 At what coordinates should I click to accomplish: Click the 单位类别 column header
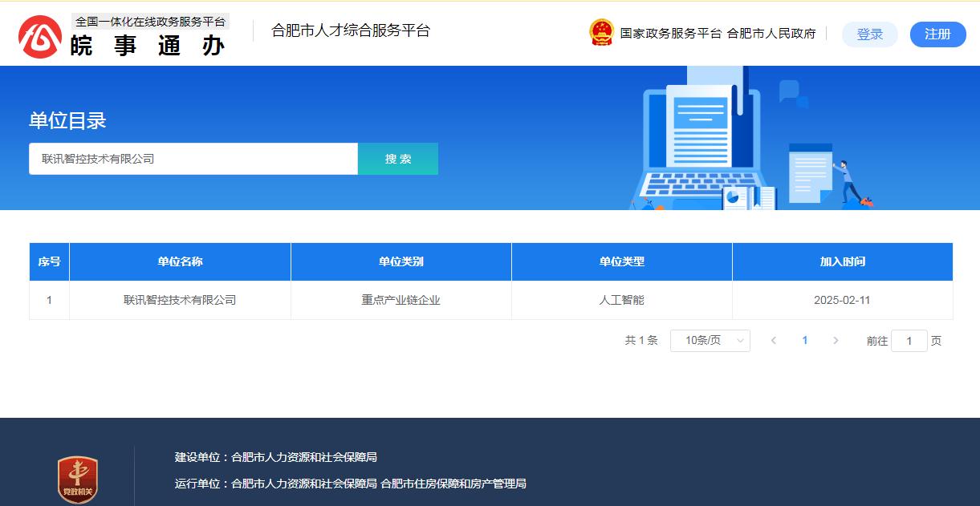pos(401,262)
